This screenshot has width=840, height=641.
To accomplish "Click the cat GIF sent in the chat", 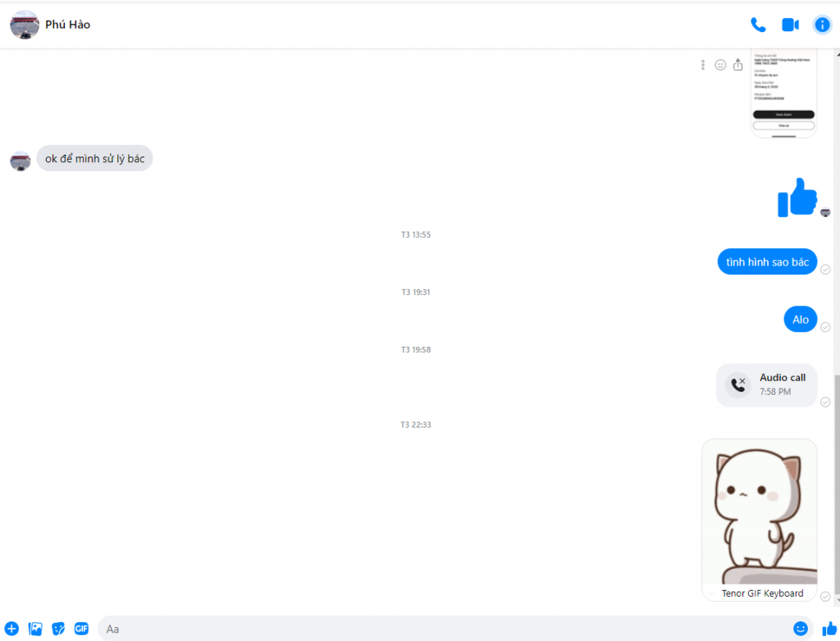I will [x=759, y=512].
